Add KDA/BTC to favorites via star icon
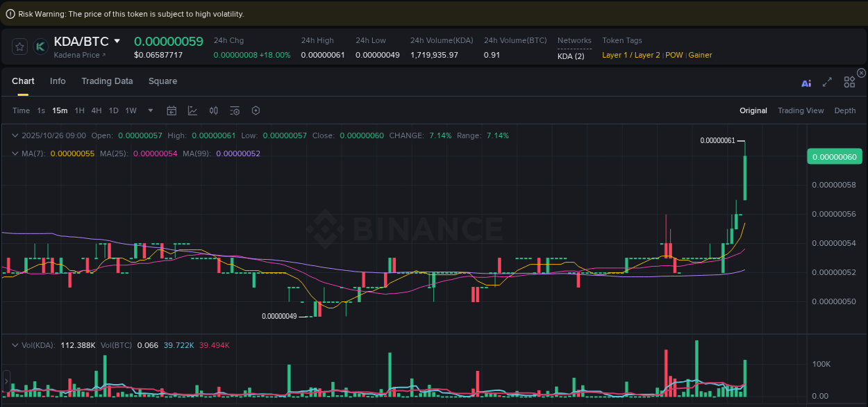The width and height of the screenshot is (868, 407). pos(19,46)
